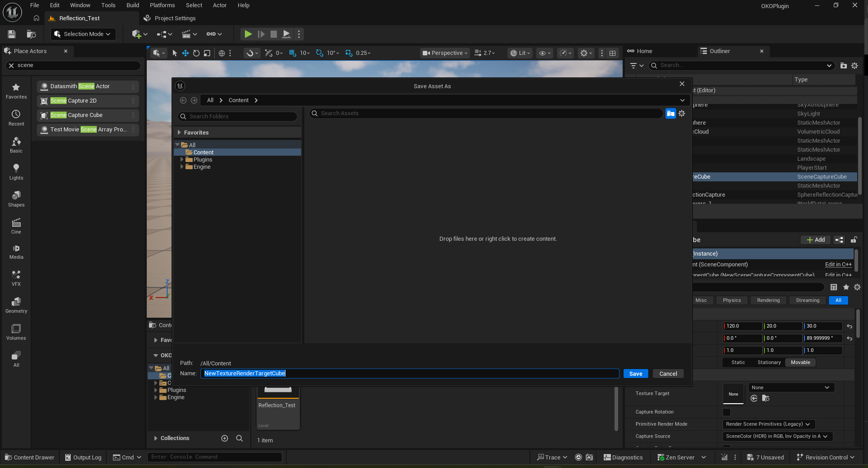This screenshot has height=468, width=868.
Task: Switch to the Outliner tab
Action: [720, 51]
